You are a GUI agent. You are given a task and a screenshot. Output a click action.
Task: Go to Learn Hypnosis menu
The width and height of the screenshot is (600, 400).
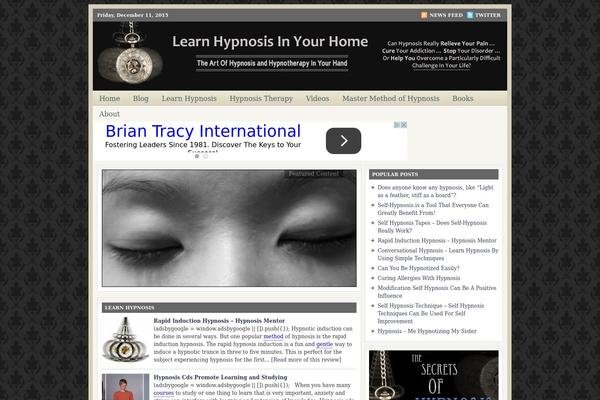coord(189,99)
